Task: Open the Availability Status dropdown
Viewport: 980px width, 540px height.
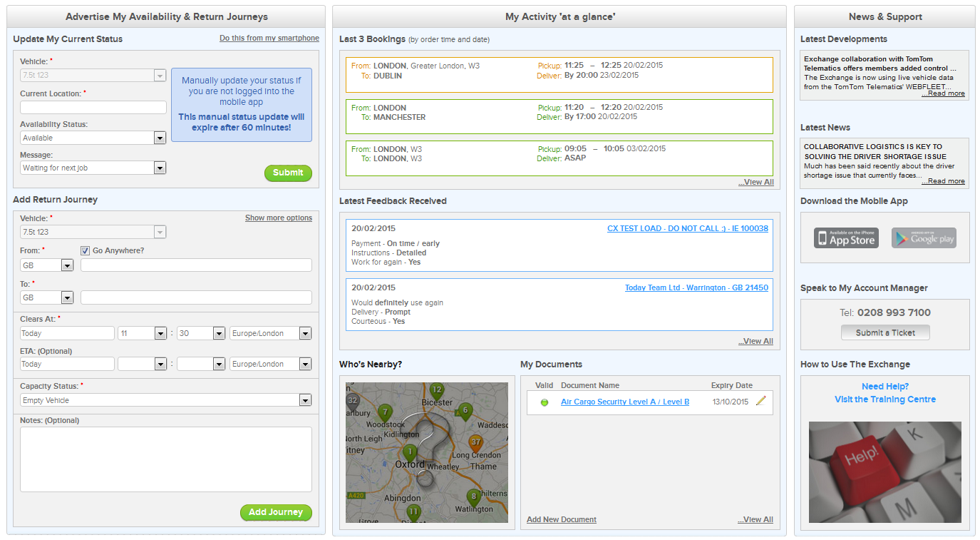Action: pos(93,138)
